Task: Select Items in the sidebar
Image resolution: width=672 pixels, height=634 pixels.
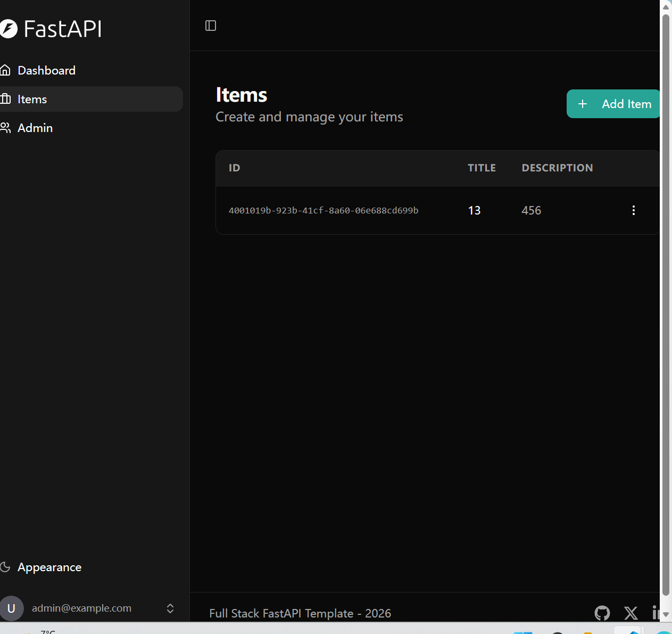Action: pos(32,99)
